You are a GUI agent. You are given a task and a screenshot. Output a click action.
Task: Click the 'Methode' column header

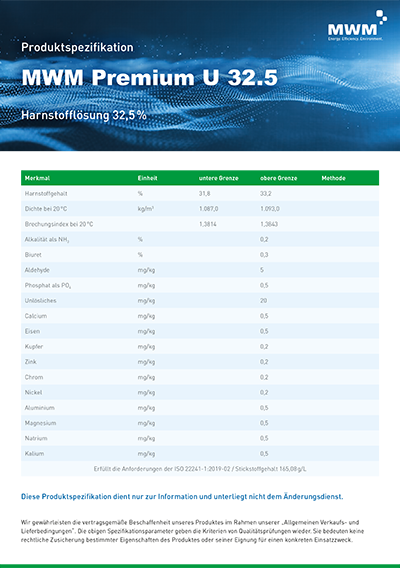333,178
